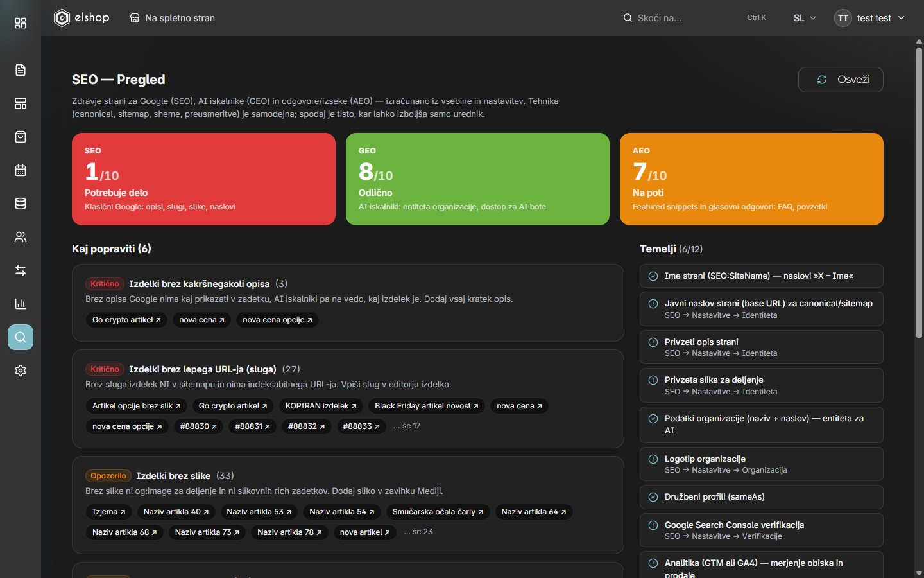The height and width of the screenshot is (578, 924).
Task: Click the transfer arrows icon in the sidebar
Action: click(21, 270)
